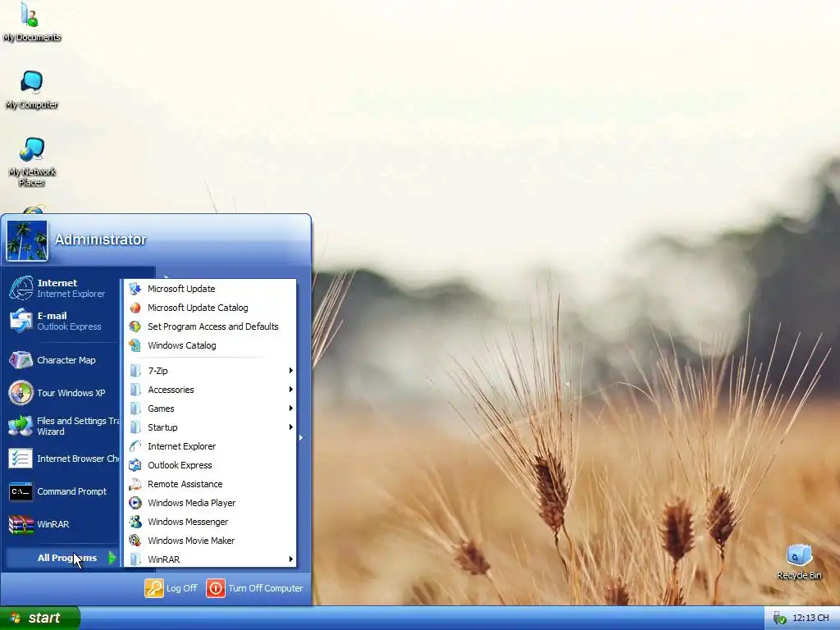Click the Remote Assistance icon
The image size is (840, 630).
(135, 484)
